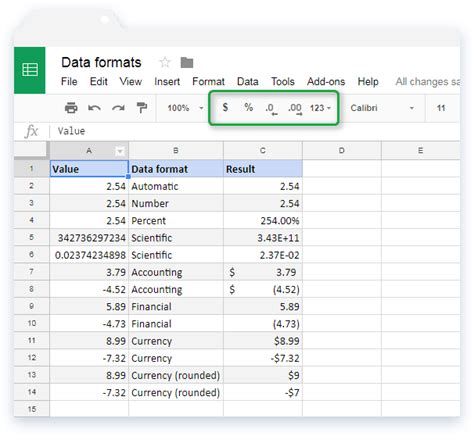The width and height of the screenshot is (474, 436).
Task: Click the Print icon
Action: (x=71, y=108)
